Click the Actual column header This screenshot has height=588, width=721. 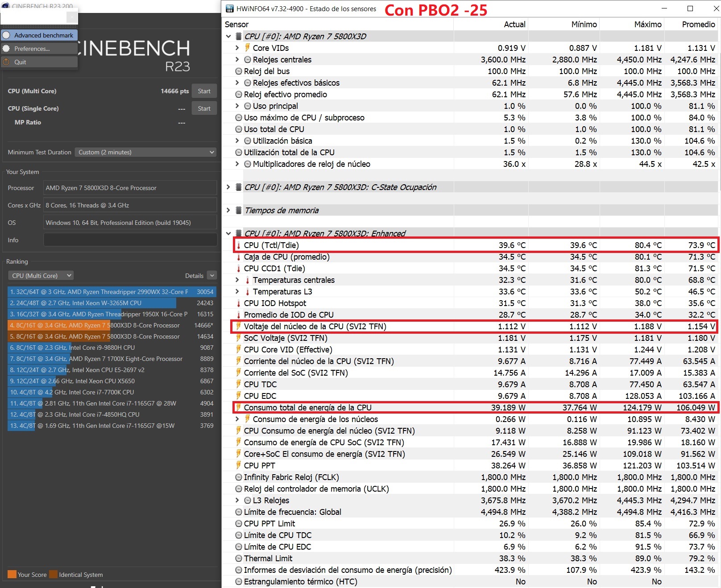[491, 24]
